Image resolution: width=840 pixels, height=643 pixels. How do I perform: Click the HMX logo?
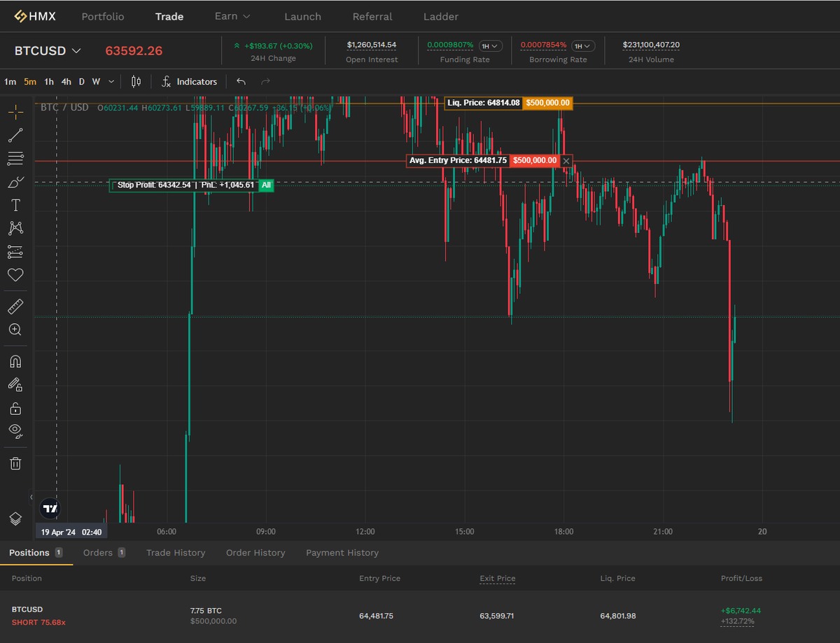point(35,16)
